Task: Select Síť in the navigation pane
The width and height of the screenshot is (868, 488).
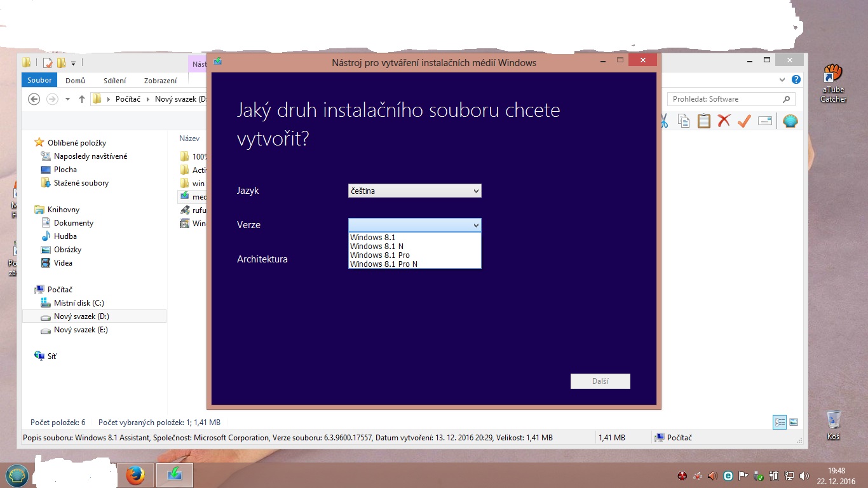Action: tap(51, 356)
